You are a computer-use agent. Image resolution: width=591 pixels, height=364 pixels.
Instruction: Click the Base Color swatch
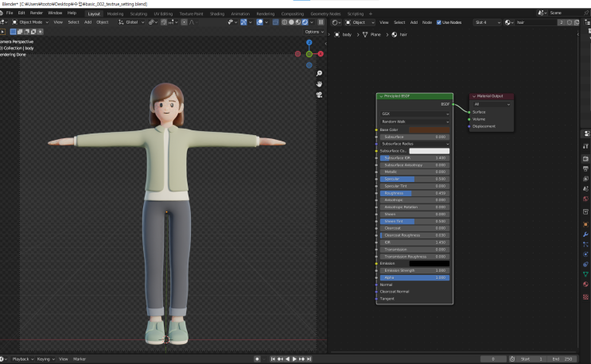click(430, 130)
